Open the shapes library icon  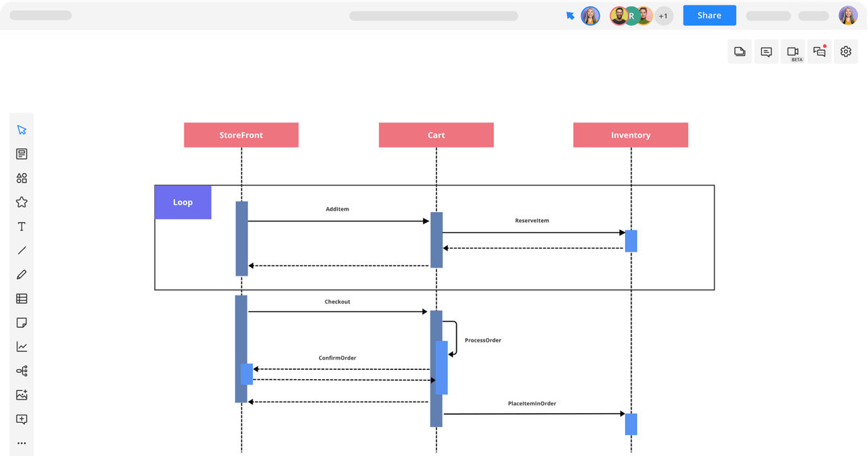pos(22,178)
